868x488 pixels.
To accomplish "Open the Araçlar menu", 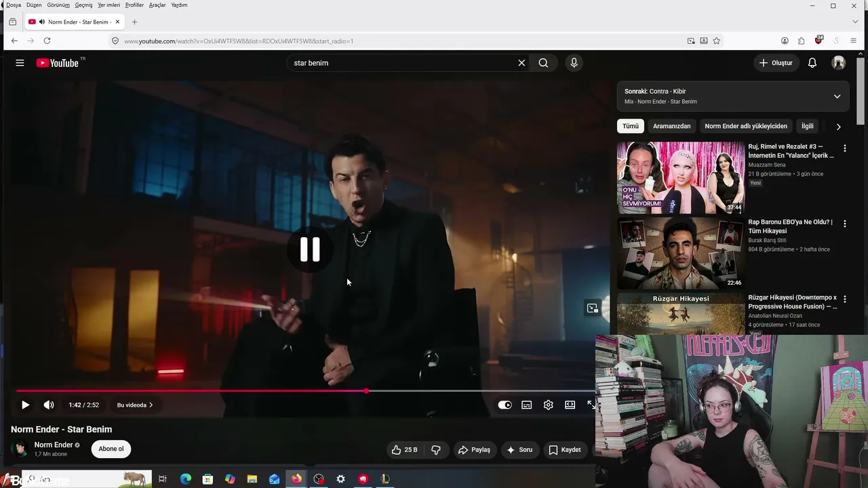I will click(157, 5).
